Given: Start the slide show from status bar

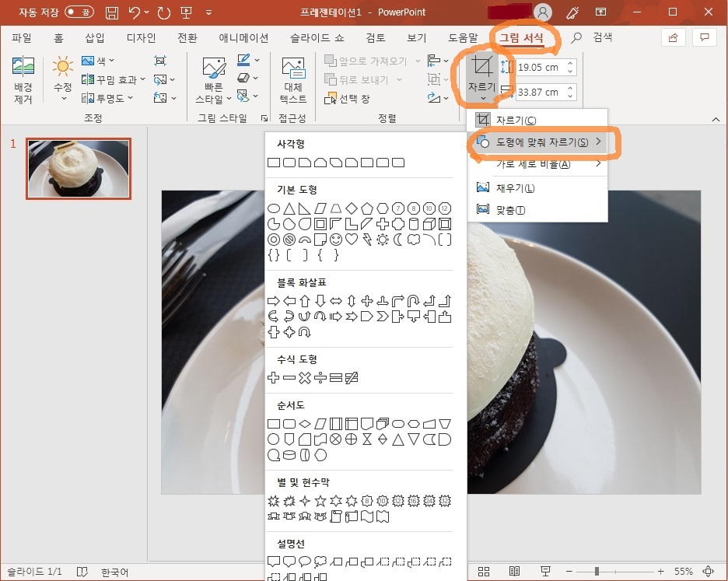Looking at the screenshot, I should tap(545, 571).
